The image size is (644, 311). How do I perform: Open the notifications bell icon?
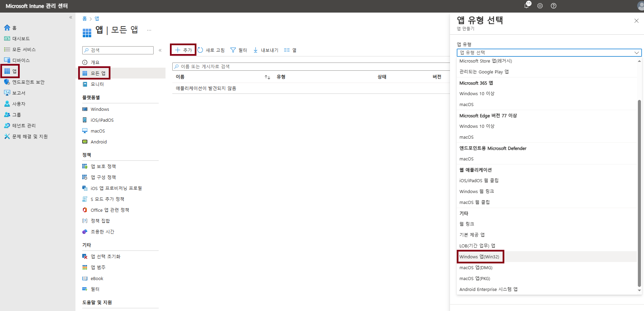527,5
